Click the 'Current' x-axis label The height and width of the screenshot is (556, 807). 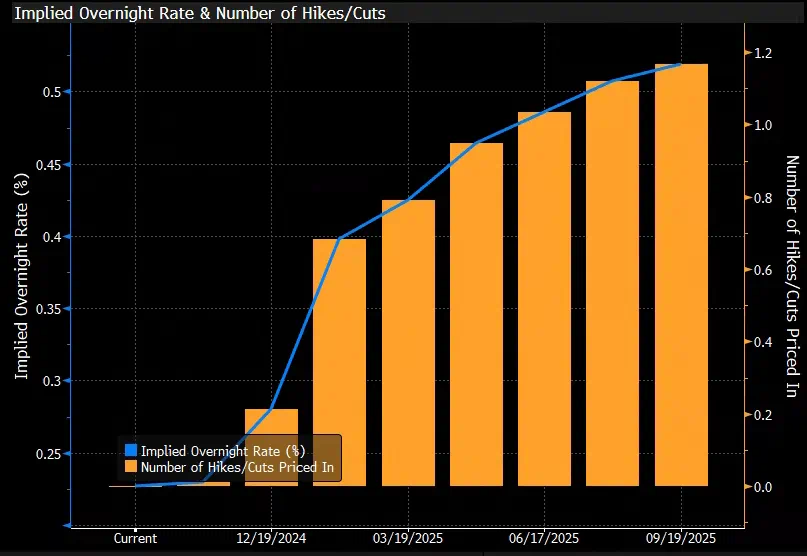pos(135,538)
